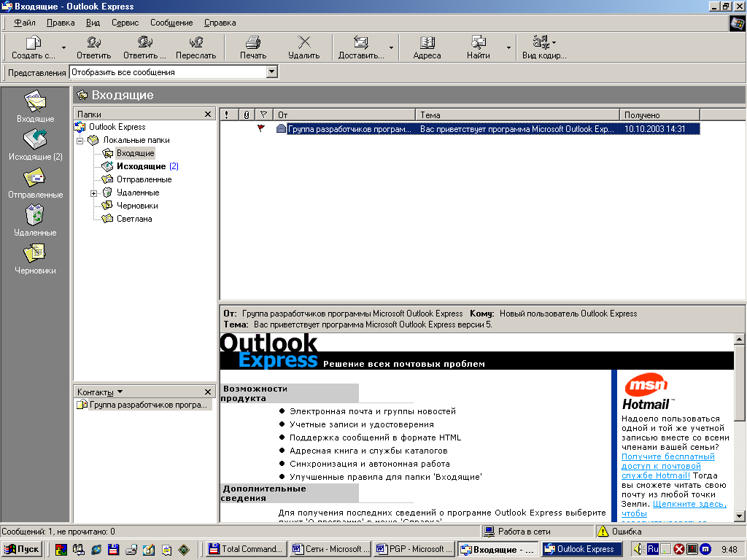Click the Ответить reply icon
The width and height of the screenshot is (747, 560).
coord(93,43)
